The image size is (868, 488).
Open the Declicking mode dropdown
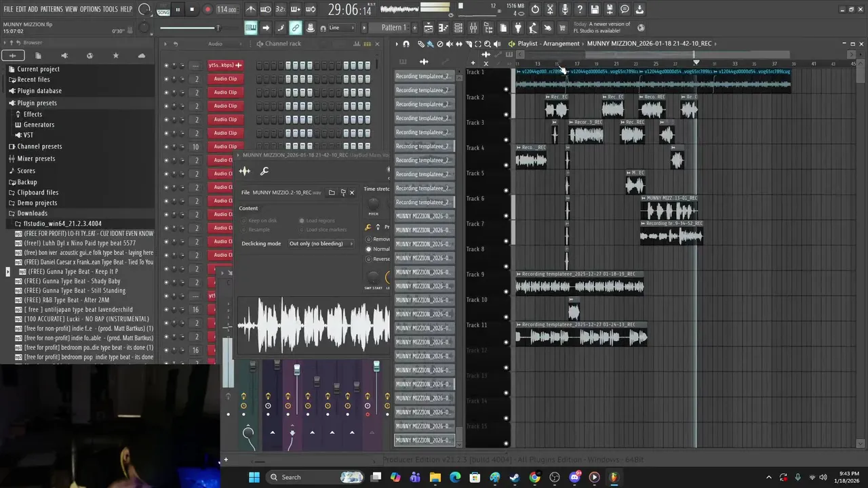tap(321, 243)
